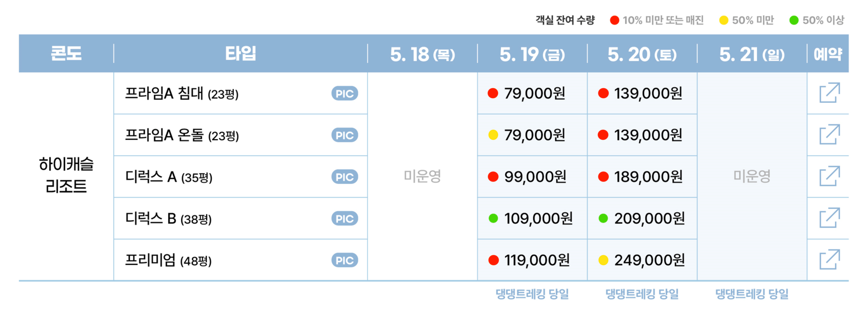View PIC photos of 프라임A 침대
This screenshot has height=315, width=868.
pyautogui.click(x=345, y=93)
